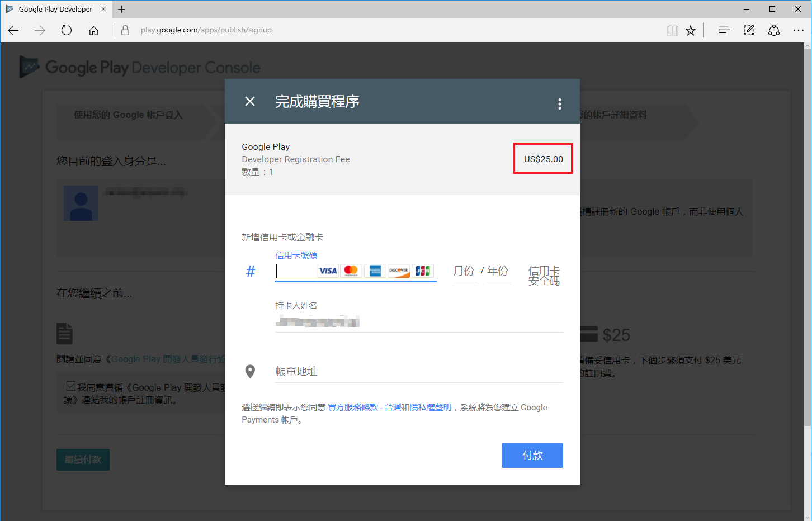812x521 pixels.
Task: Click the blue # card number icon
Action: point(251,272)
